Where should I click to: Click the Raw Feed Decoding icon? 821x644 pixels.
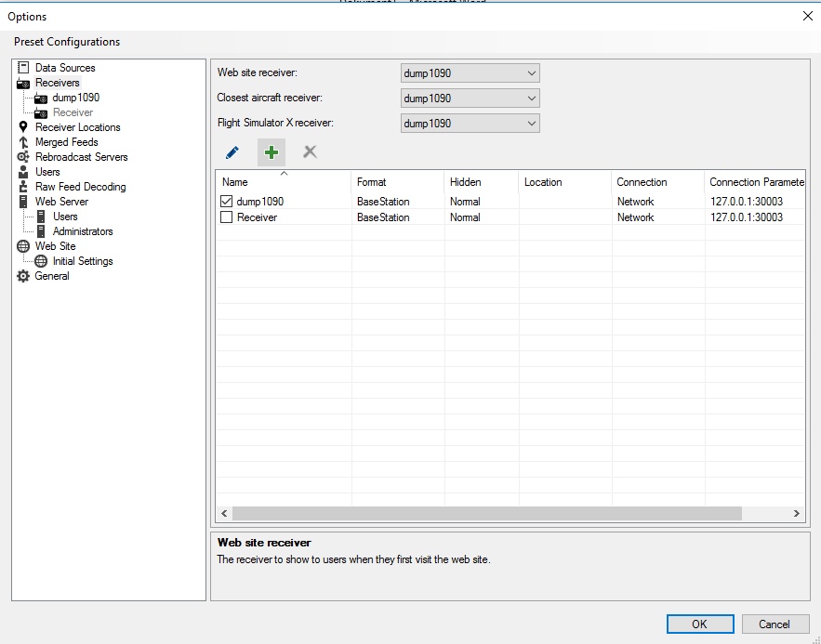pos(23,187)
